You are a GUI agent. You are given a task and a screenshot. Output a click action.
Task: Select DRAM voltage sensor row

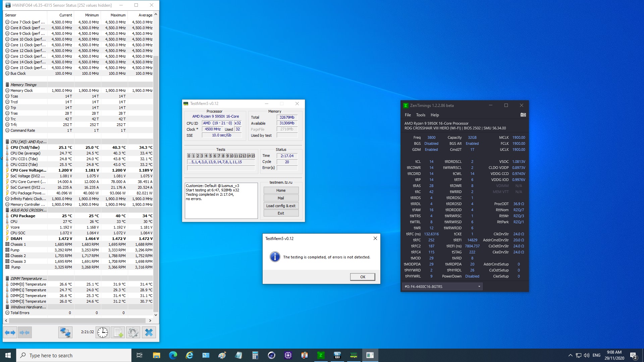point(78,239)
